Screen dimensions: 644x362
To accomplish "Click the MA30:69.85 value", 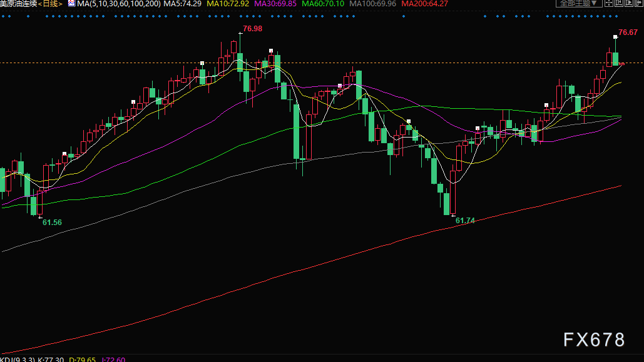I will (x=275, y=3).
